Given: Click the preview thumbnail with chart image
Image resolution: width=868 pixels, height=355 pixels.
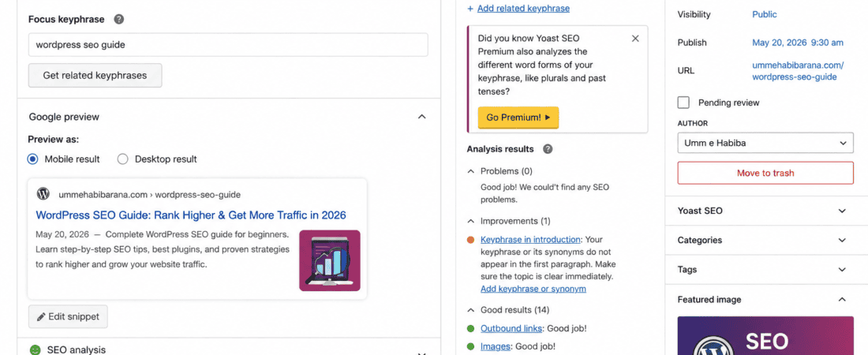Looking at the screenshot, I should pos(330,260).
